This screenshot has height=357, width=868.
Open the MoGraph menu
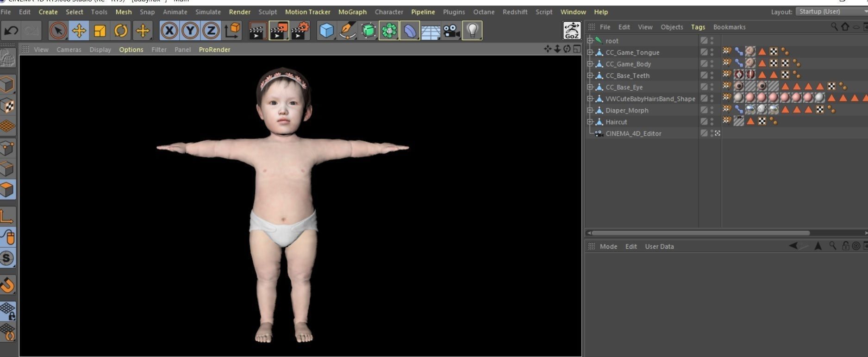(352, 12)
